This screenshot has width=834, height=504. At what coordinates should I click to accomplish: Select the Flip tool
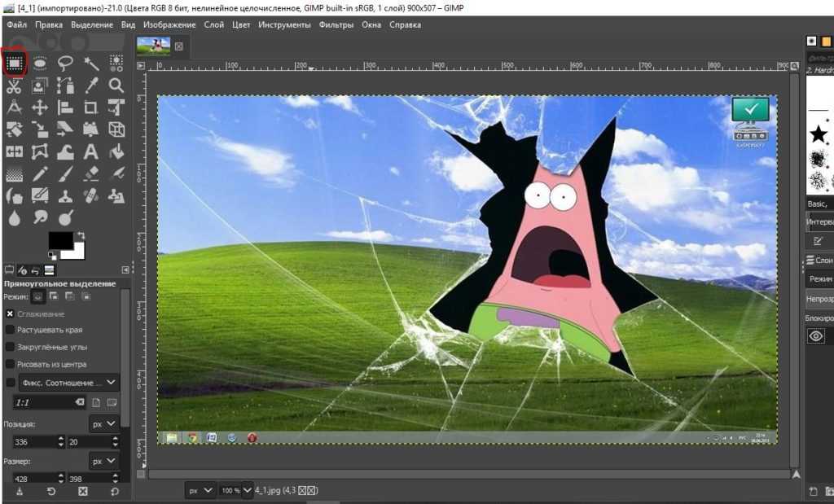[14, 152]
